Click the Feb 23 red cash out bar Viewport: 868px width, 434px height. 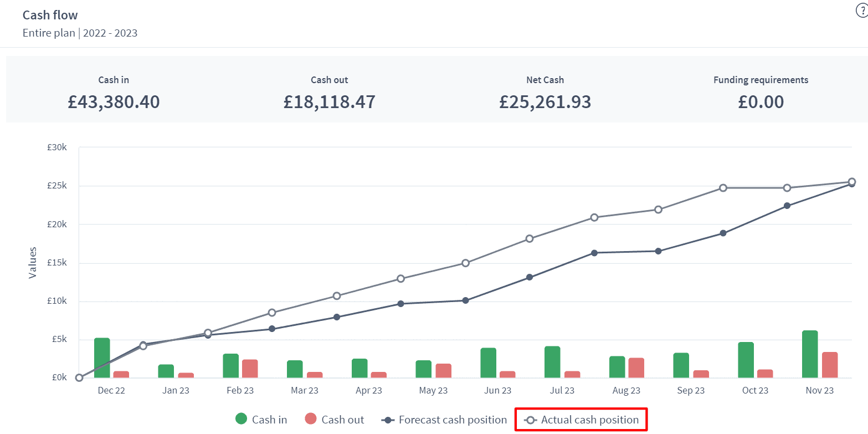[250, 369]
